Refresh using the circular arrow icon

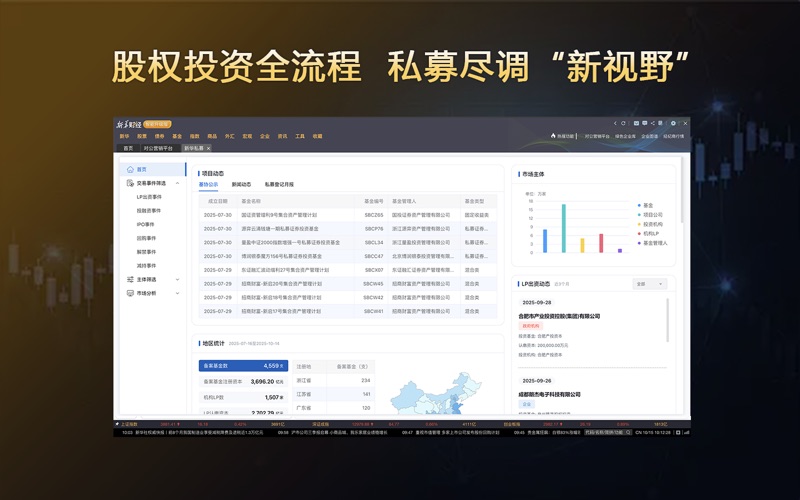[x=623, y=123]
